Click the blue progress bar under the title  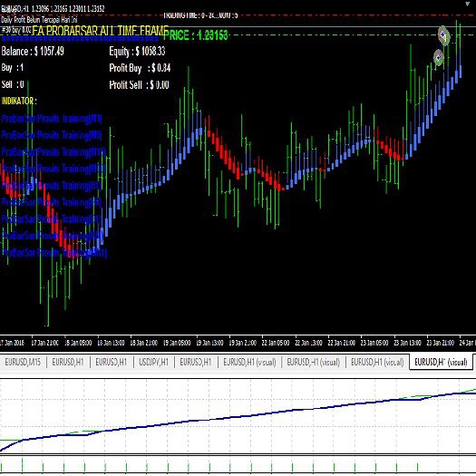click(x=80, y=39)
